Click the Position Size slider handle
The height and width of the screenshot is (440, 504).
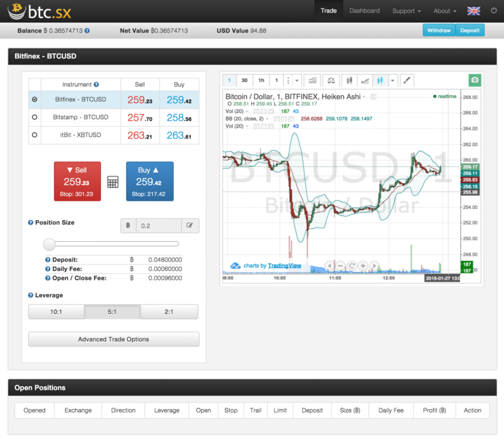(x=49, y=245)
